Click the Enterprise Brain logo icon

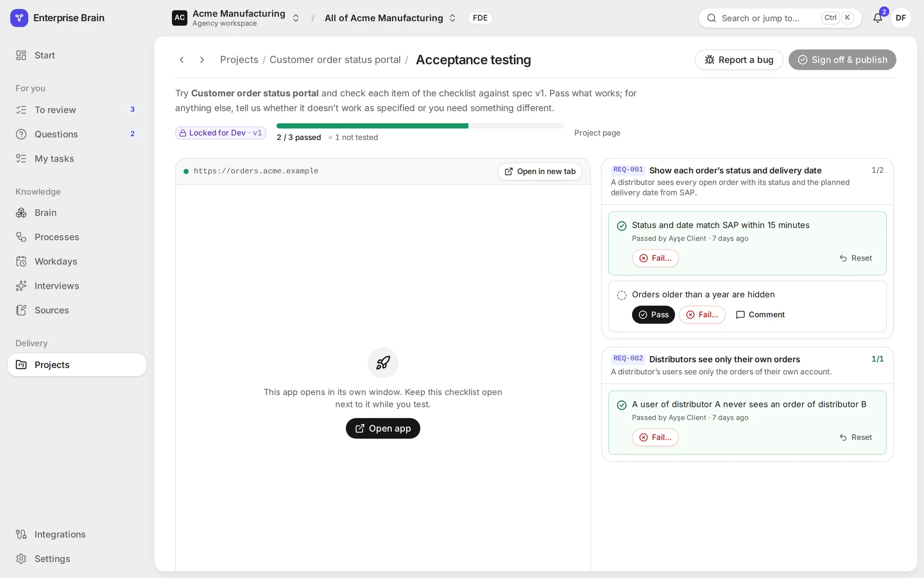(19, 18)
